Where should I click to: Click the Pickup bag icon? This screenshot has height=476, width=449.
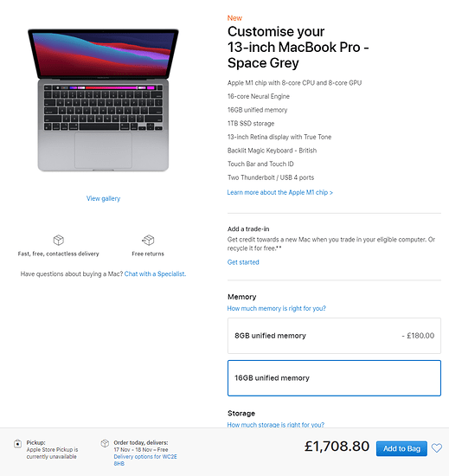tap(17, 444)
